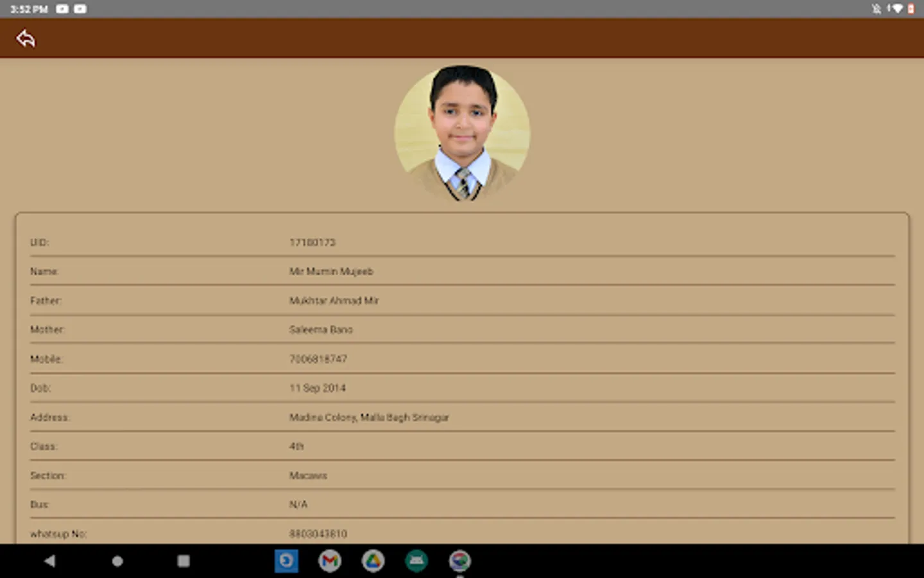Select the address Madina Colony, Malla Bagh Srinagar
This screenshot has width=924, height=578.
point(369,417)
